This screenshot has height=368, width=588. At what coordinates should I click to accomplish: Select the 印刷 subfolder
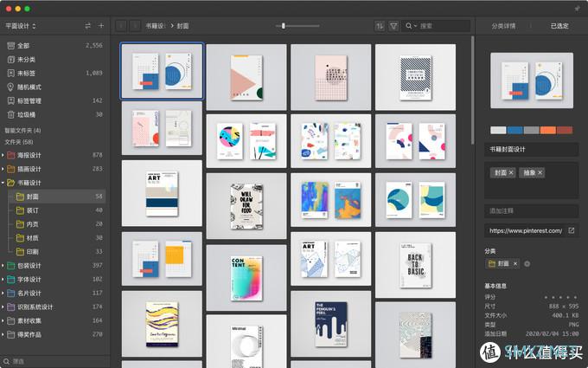(x=57, y=252)
